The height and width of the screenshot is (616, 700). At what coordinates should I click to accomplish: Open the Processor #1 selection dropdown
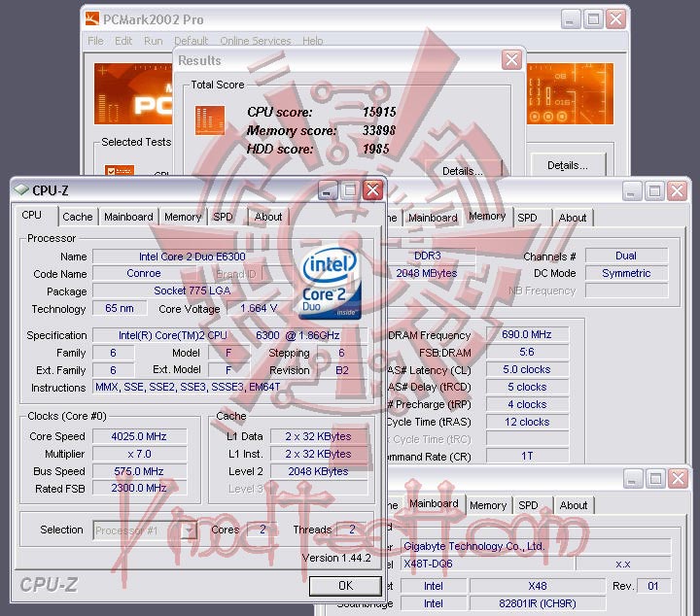[x=145, y=530]
